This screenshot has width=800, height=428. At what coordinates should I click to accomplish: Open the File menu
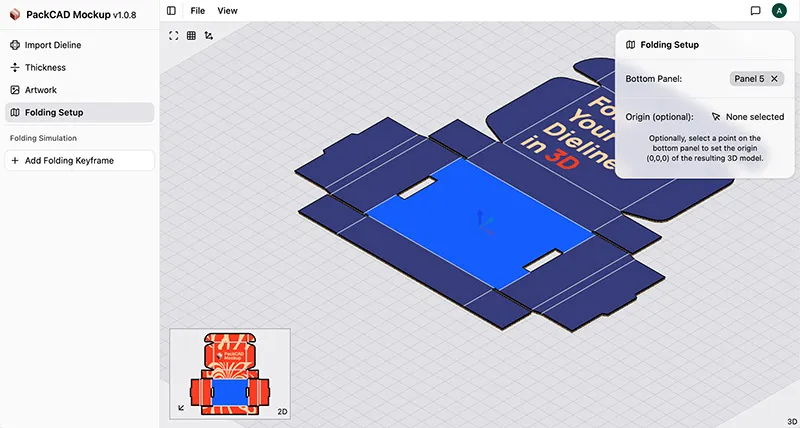coord(198,11)
